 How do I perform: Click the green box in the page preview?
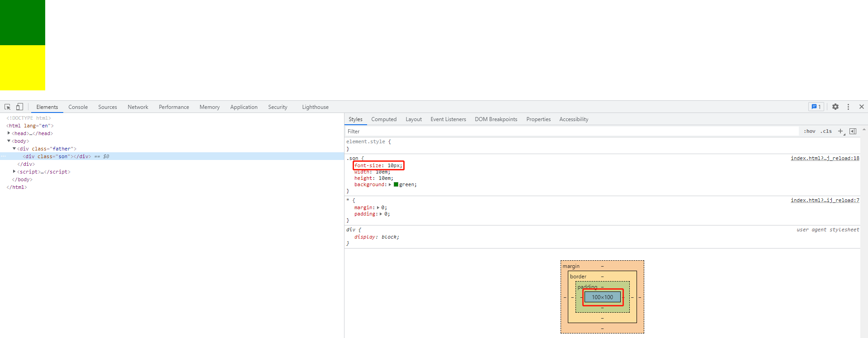pos(23,23)
